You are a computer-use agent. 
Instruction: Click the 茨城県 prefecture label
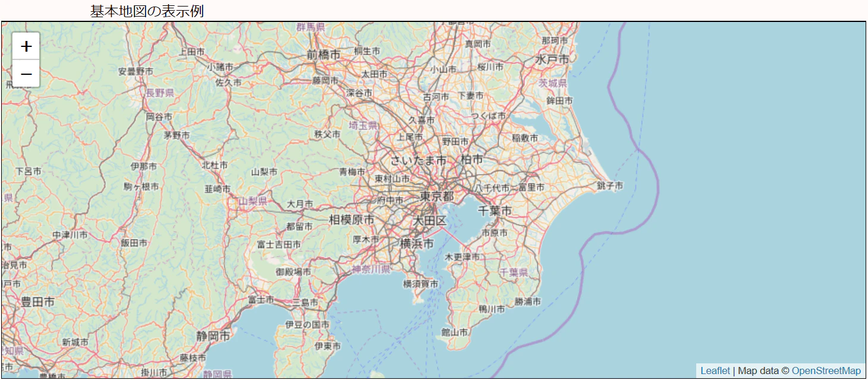point(553,83)
